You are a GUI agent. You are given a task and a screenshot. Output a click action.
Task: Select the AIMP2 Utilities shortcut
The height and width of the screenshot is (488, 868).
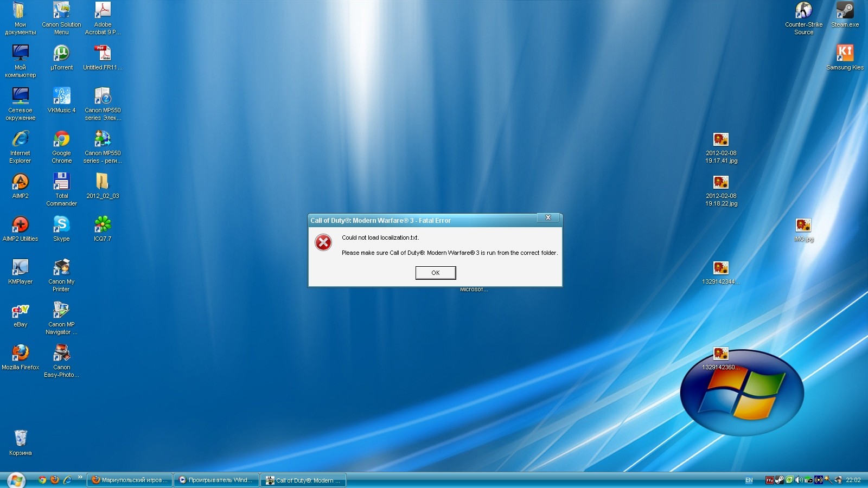[20, 229]
